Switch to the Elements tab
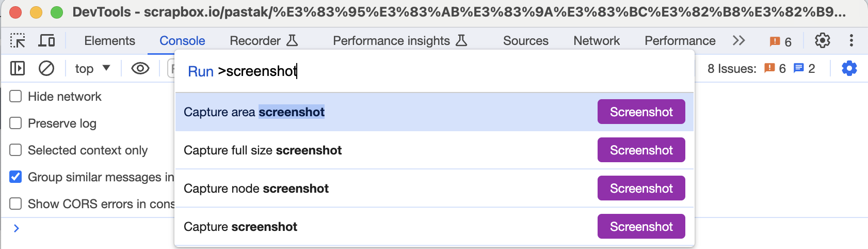The width and height of the screenshot is (868, 249). pos(109,41)
